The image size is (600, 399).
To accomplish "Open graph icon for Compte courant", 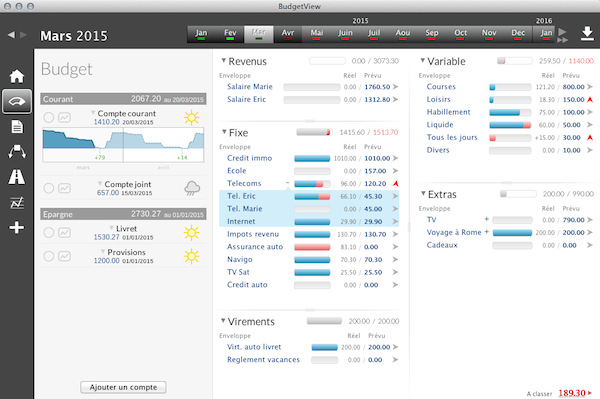I will pyautogui.click(x=64, y=117).
